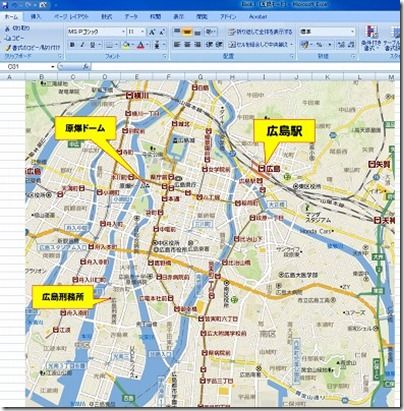Cut selection with 切り取り scissors
The image size is (404, 411).
click(x=17, y=29)
